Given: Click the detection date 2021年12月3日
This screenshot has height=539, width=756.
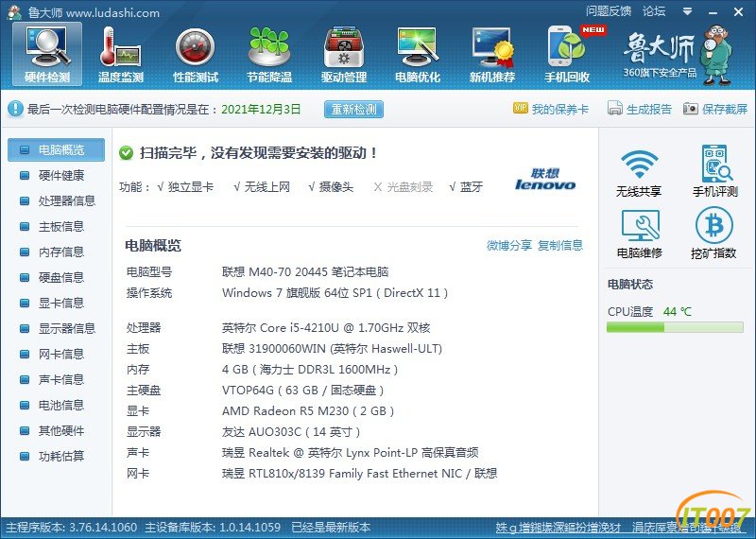Looking at the screenshot, I should (261, 110).
